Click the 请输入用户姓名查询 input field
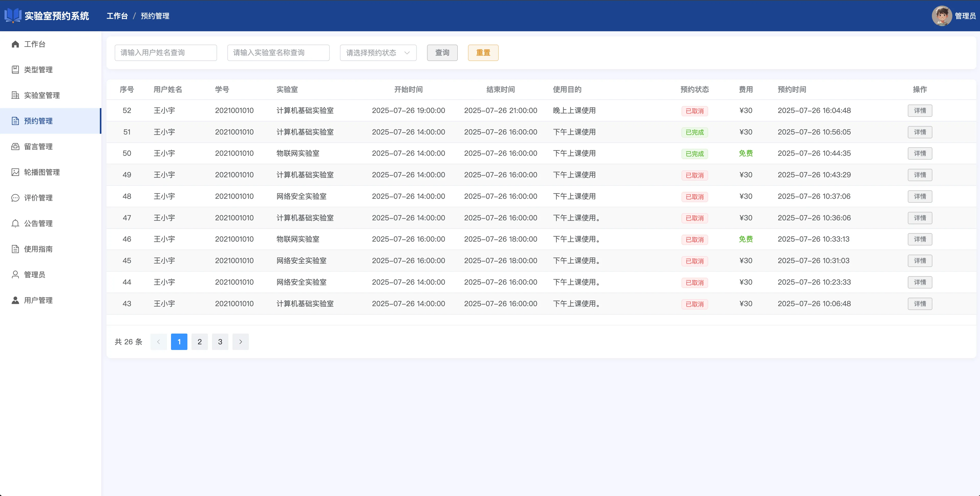This screenshot has width=980, height=496. click(165, 53)
